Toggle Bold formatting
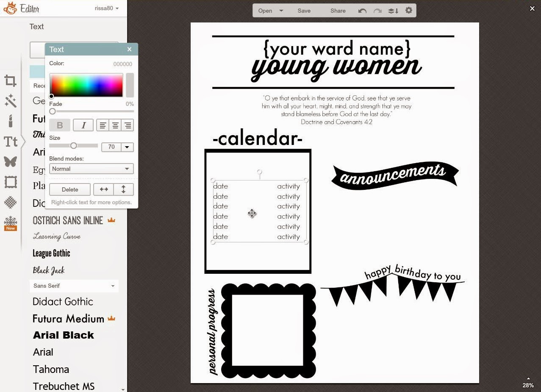Viewport: 541px width, 392px height. pyautogui.click(x=60, y=125)
